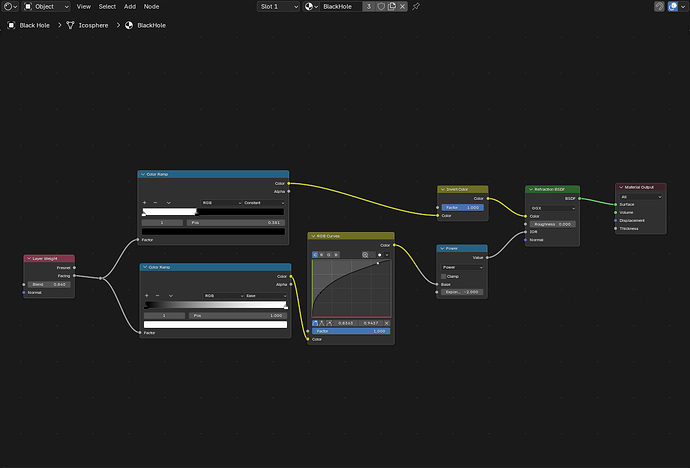Collapse the Refraction BSDF node
This screenshot has height=468, width=690.
click(x=531, y=189)
